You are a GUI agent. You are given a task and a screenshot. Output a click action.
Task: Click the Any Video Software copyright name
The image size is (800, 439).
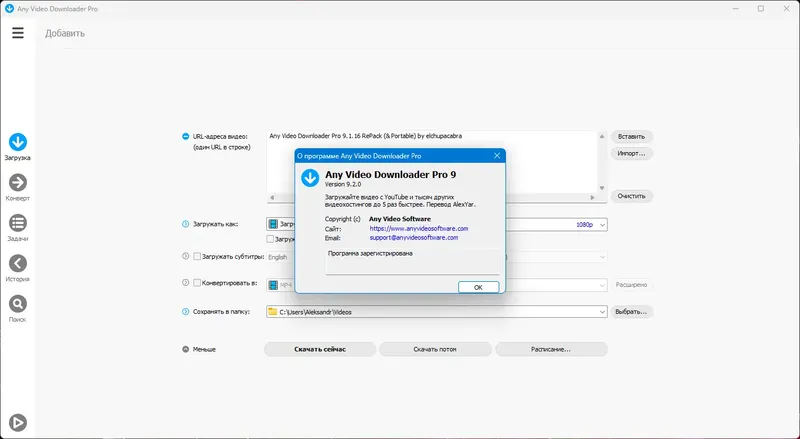[x=400, y=218]
